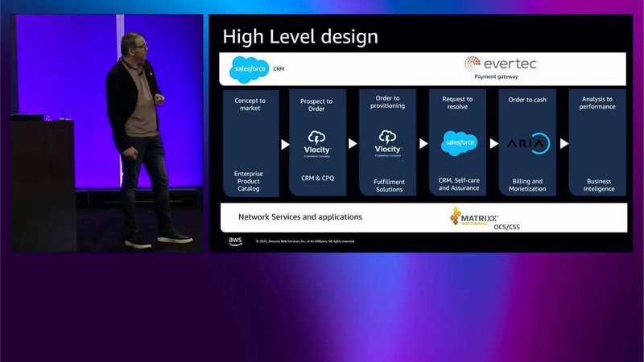Viewport: 644px width, 362px height.
Task: Select the Concept to market heading
Action: (250, 105)
